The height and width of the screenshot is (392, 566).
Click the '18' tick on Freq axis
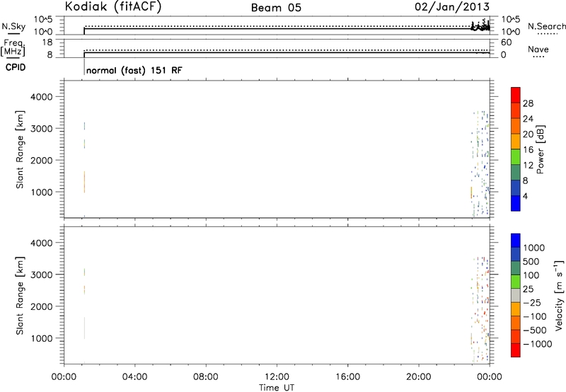[x=47, y=42]
